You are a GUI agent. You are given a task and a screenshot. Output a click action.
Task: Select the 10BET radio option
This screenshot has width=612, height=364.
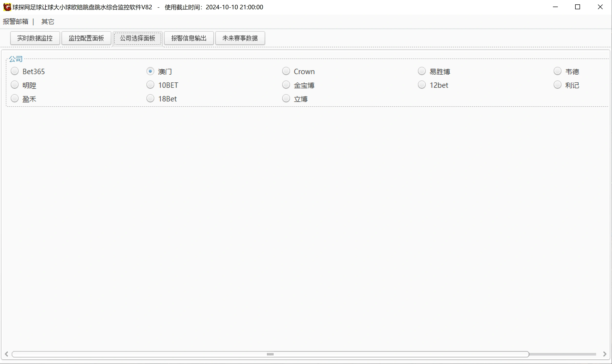coord(150,85)
